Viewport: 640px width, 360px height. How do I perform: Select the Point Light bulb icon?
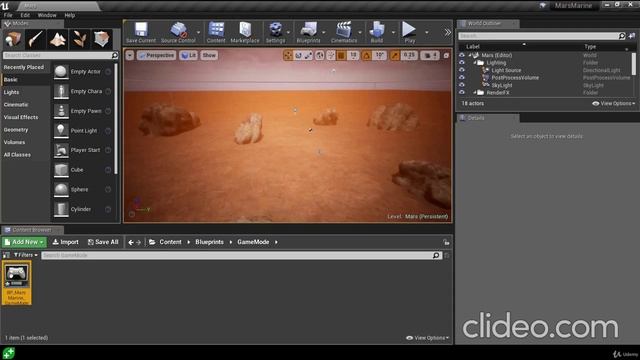[61, 130]
